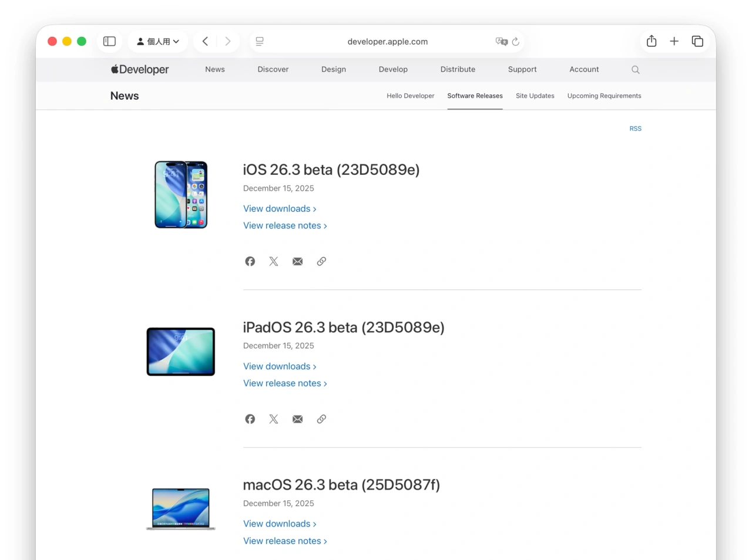Go back using the back arrow
Screen dimensions: 752x560
click(205, 41)
